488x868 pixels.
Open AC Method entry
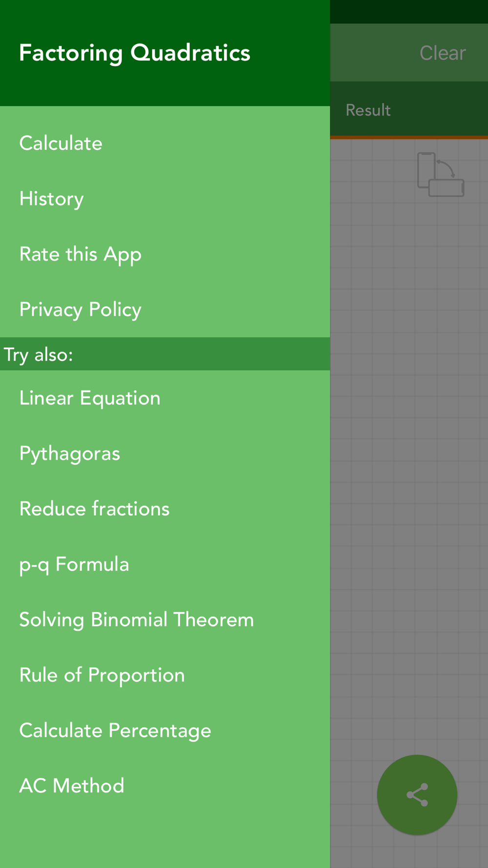tap(165, 786)
